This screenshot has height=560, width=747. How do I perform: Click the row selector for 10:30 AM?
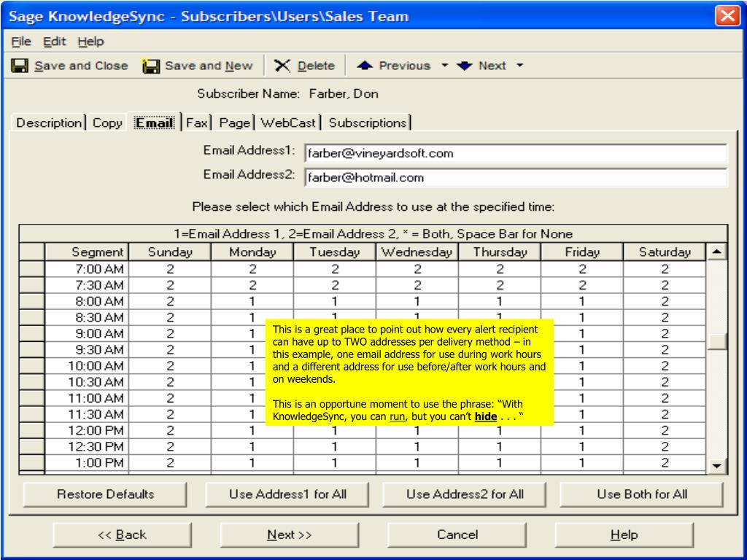pyautogui.click(x=32, y=382)
